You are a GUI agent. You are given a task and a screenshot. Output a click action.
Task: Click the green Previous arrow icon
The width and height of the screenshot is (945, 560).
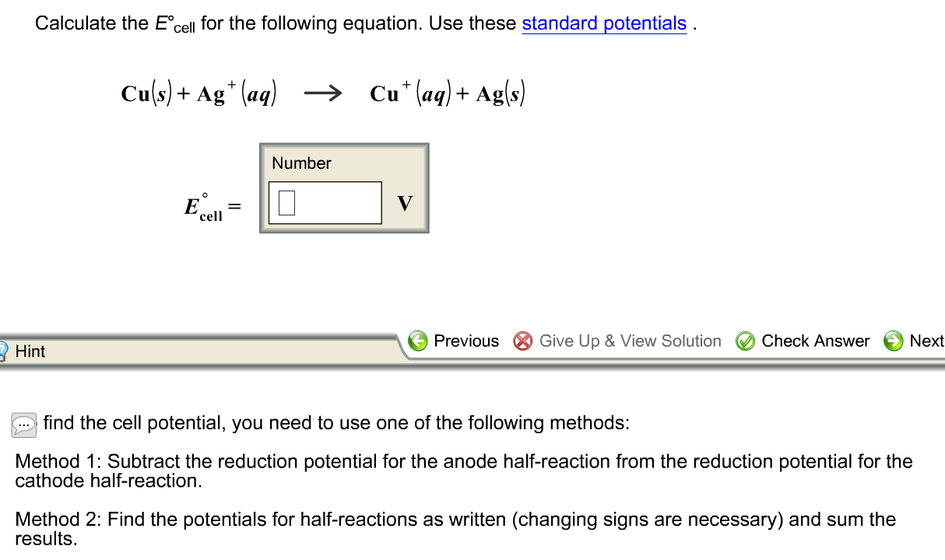(x=418, y=341)
